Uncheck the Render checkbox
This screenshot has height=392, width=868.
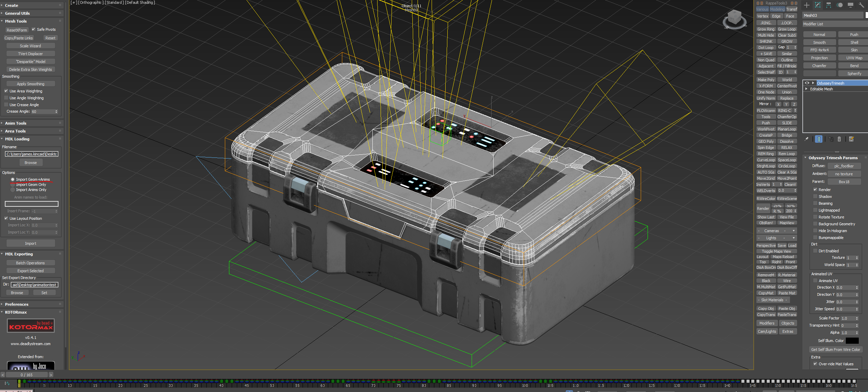tap(815, 190)
